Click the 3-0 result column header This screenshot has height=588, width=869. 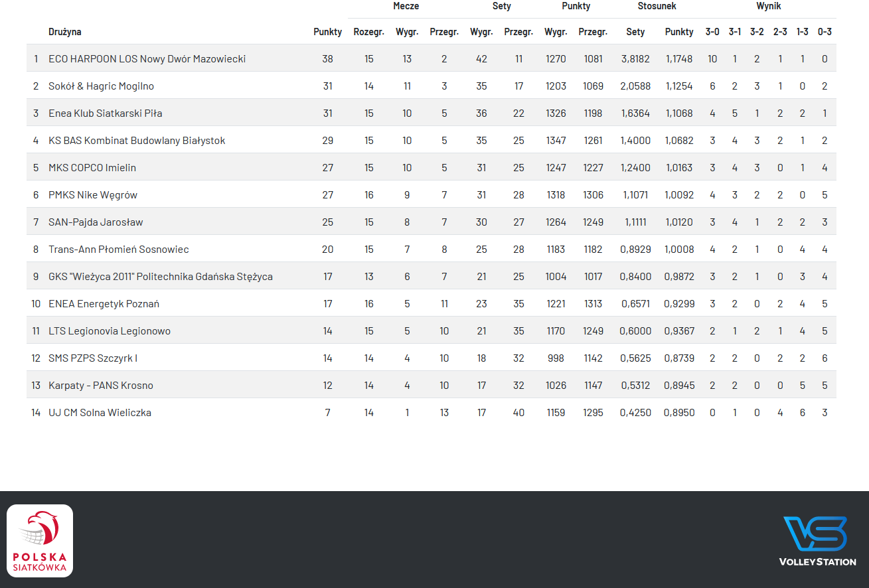[712, 32]
